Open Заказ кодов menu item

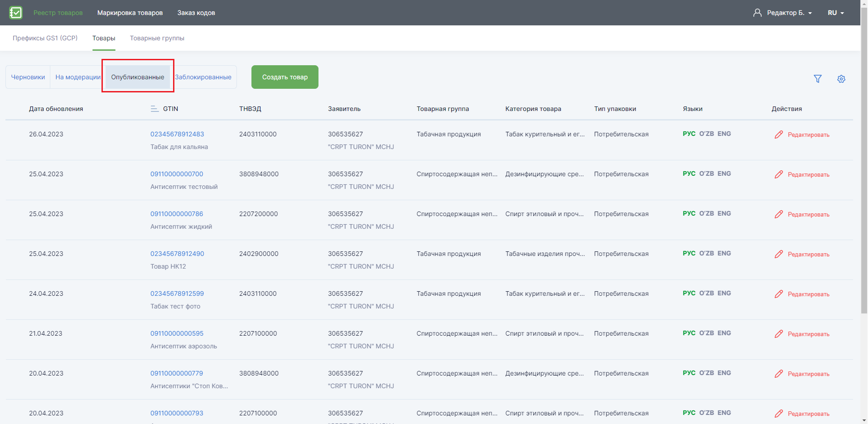pyautogui.click(x=196, y=13)
